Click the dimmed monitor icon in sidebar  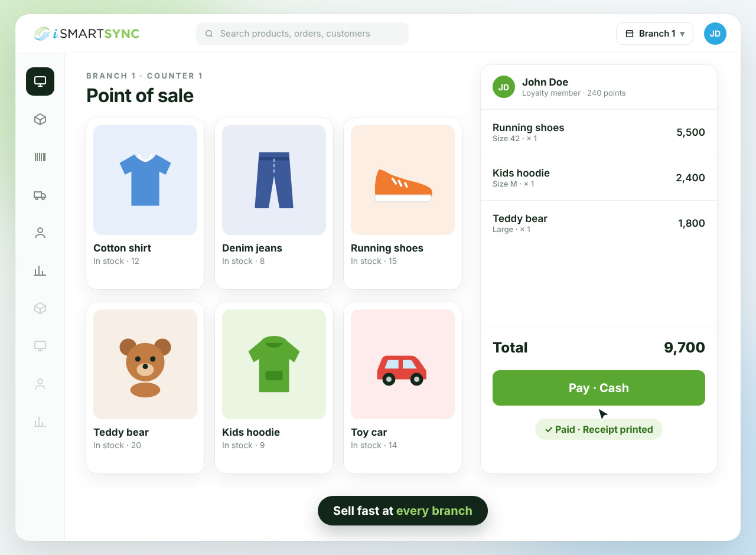tap(40, 346)
